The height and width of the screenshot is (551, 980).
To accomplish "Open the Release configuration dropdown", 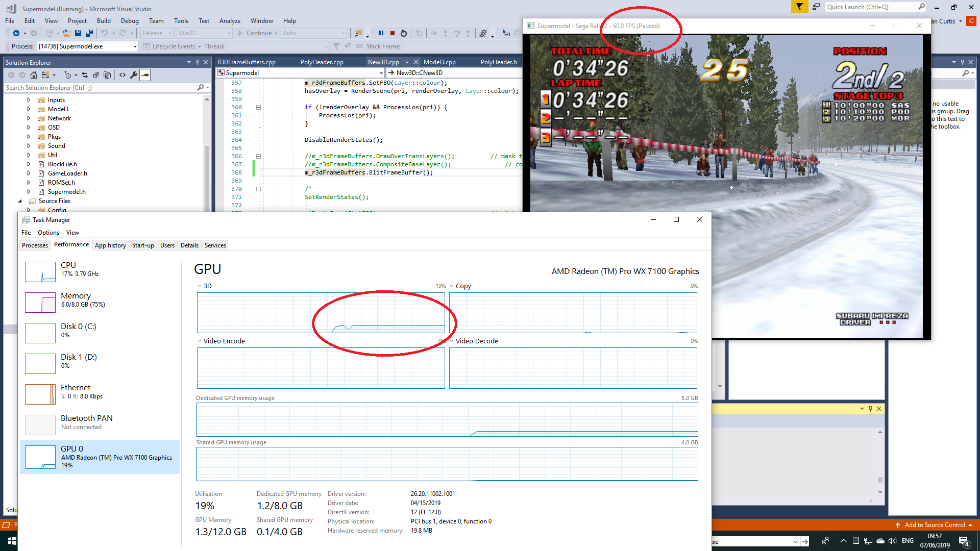I will (x=157, y=33).
